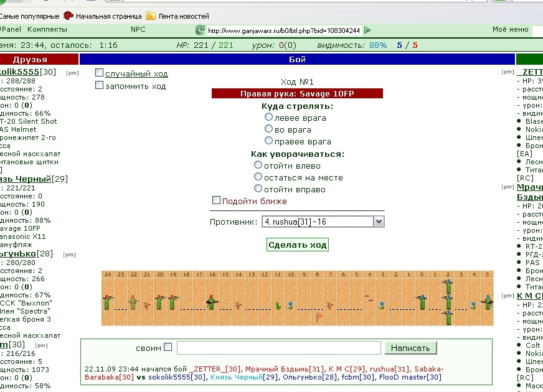Select остаться на месте dodge option

(x=258, y=177)
